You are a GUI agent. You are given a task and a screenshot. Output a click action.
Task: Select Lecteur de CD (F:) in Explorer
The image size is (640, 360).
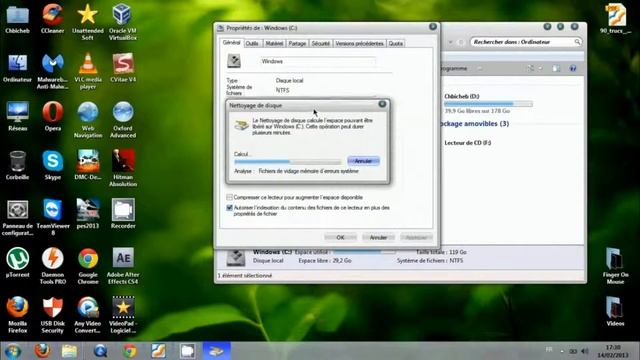[x=468, y=143]
